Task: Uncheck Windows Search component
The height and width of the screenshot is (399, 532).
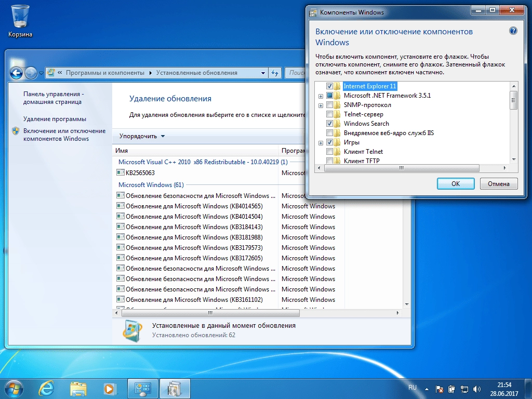Action: (x=329, y=124)
